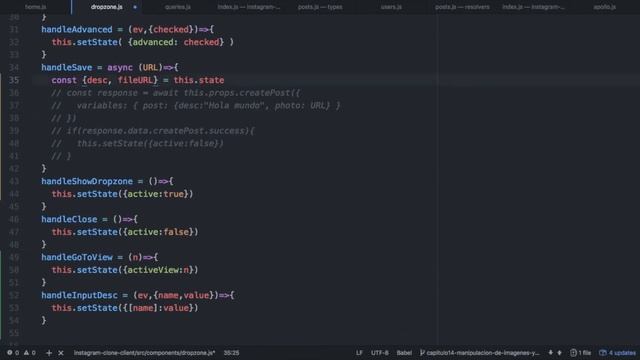Change file encoding via UTF-8 indicator

click(380, 353)
